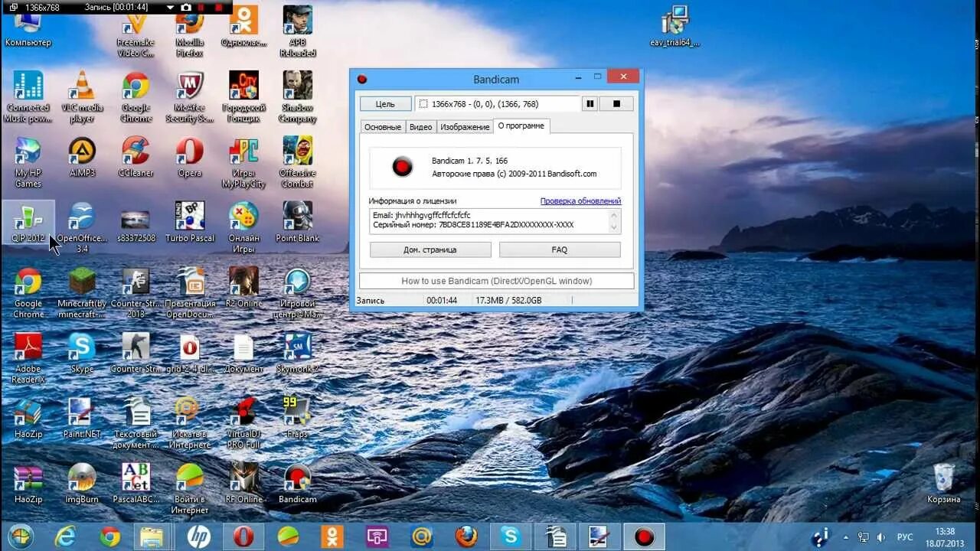Viewport: 980px width, 551px height.
Task: Click the Windows Start button
Action: pos(21,536)
